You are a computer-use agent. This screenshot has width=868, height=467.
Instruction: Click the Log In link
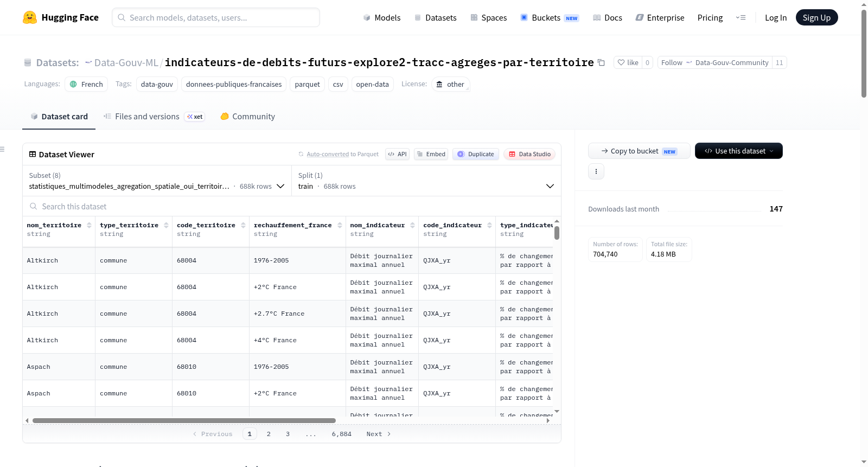tap(776, 17)
